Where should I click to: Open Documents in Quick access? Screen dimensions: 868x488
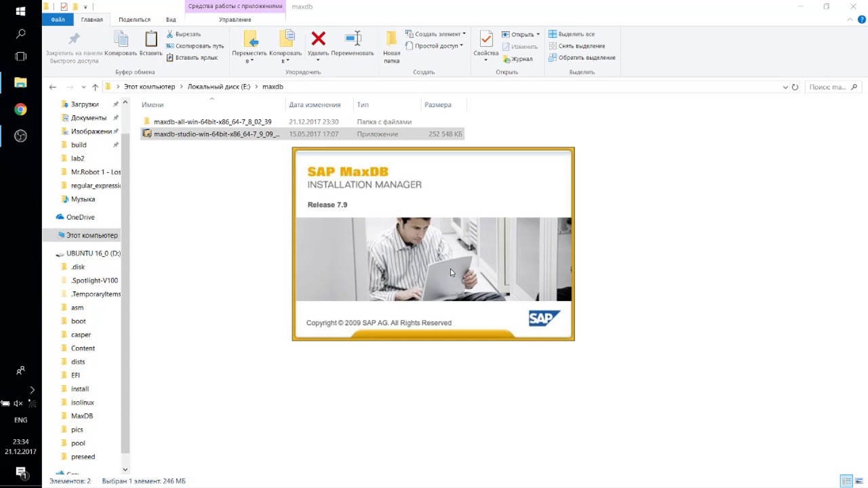[88, 118]
